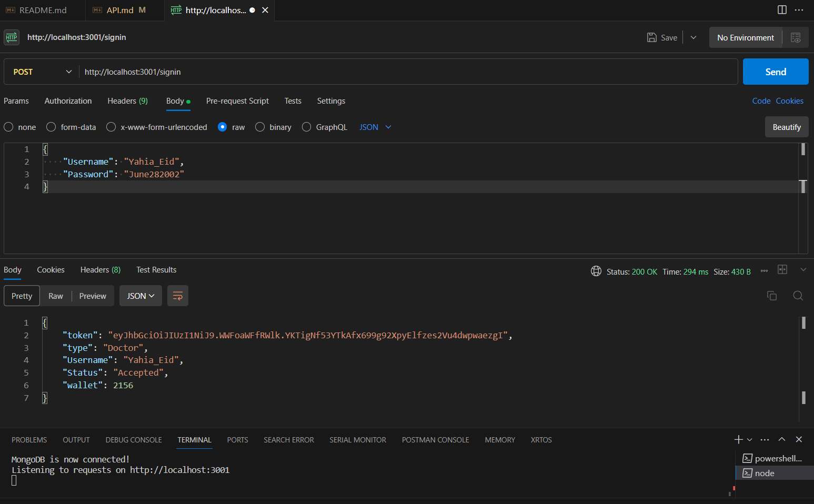The width and height of the screenshot is (814, 504).
Task: Click the Save disk icon
Action: pyautogui.click(x=651, y=37)
